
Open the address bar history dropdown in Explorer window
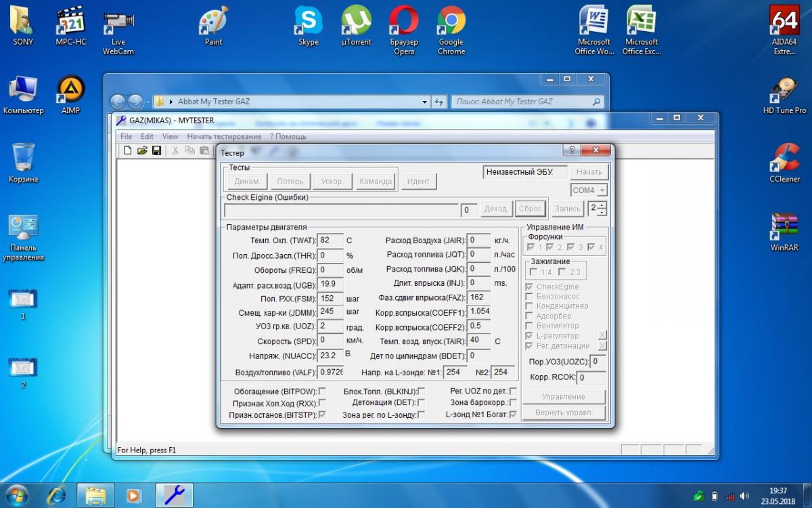424,102
